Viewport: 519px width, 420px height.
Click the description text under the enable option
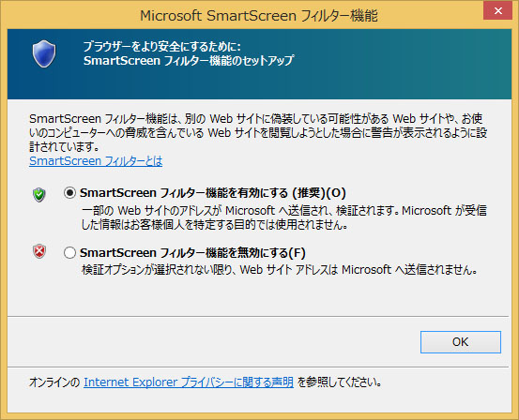284,217
